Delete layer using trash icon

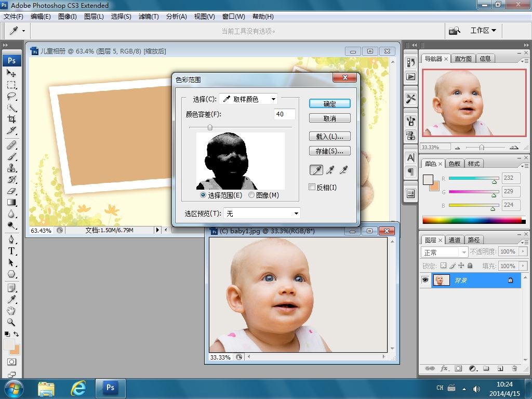pyautogui.click(x=514, y=368)
